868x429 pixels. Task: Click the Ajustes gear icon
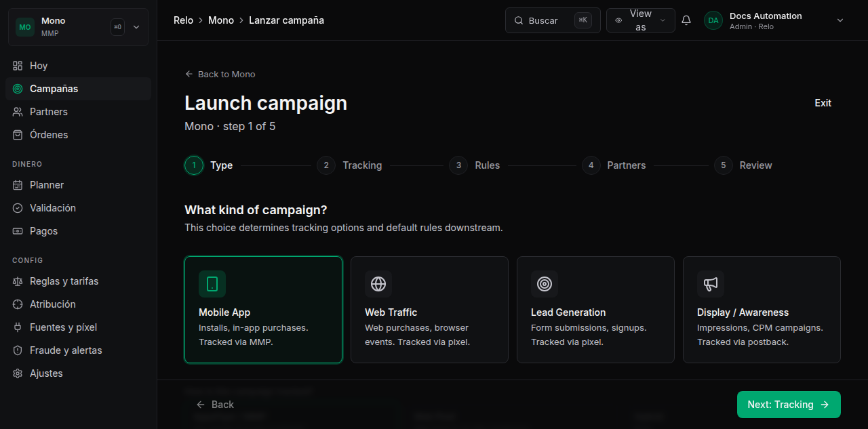(x=18, y=373)
